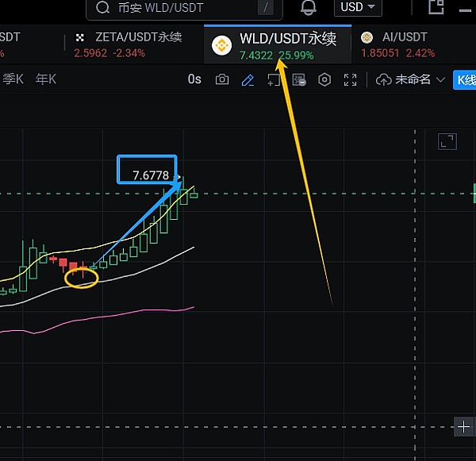
Task: Click the WLD/USDT search field
Action: pos(182,8)
